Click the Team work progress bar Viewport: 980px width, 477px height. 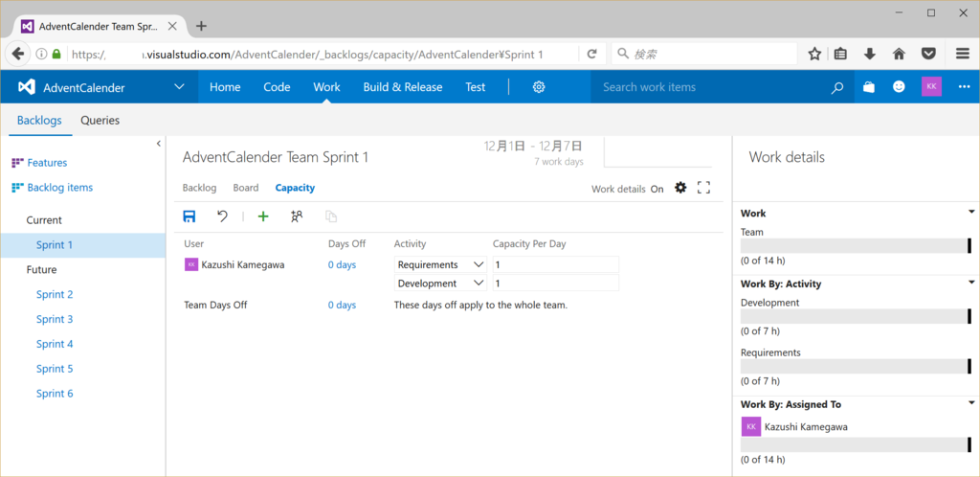tap(856, 246)
